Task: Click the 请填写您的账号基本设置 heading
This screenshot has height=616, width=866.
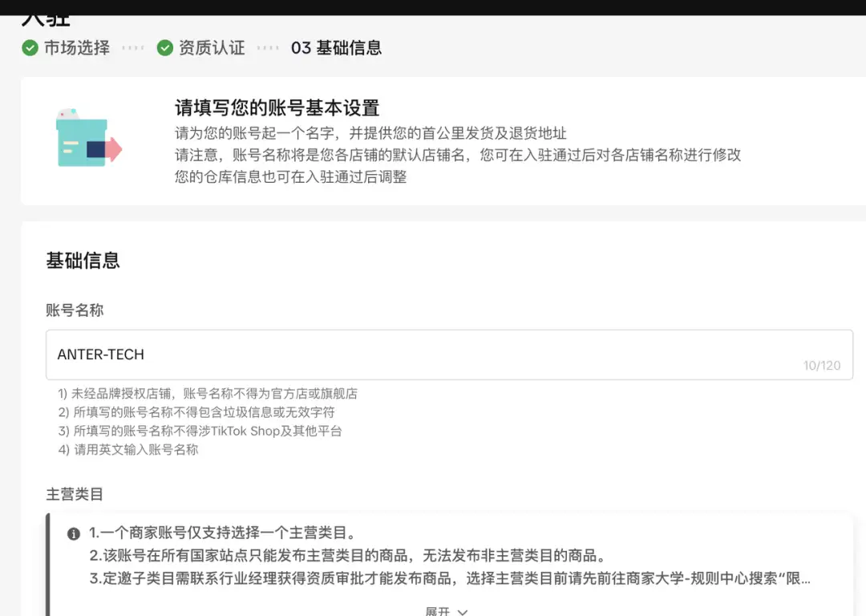Action: (x=277, y=108)
